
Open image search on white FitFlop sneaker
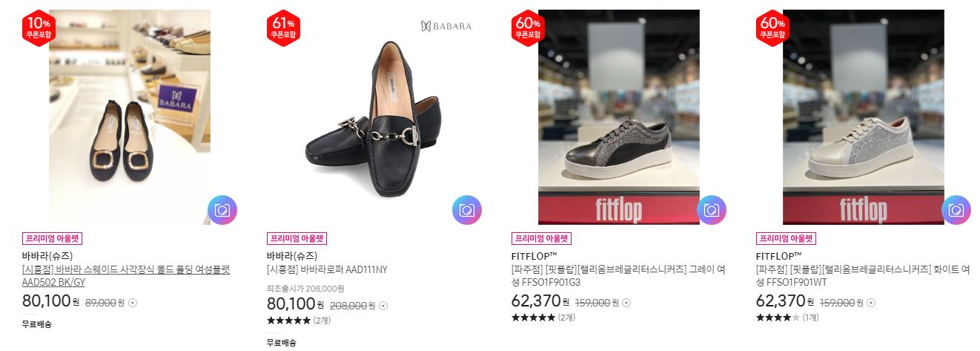[956, 210]
